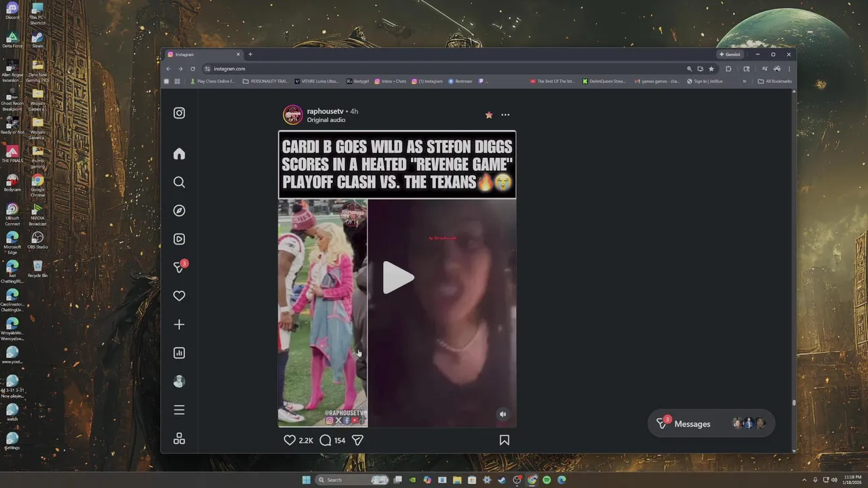Save the raphousetv post with bookmark
The image size is (868, 488).
coord(505,440)
